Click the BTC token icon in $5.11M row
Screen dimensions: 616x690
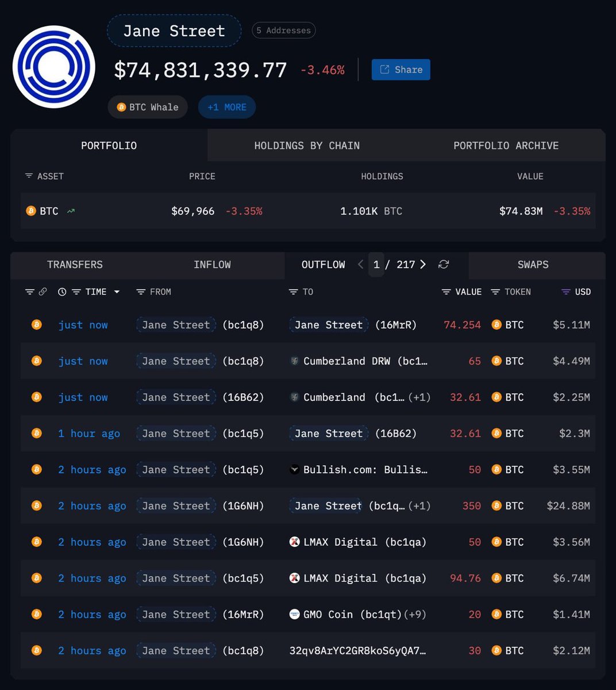pos(496,325)
